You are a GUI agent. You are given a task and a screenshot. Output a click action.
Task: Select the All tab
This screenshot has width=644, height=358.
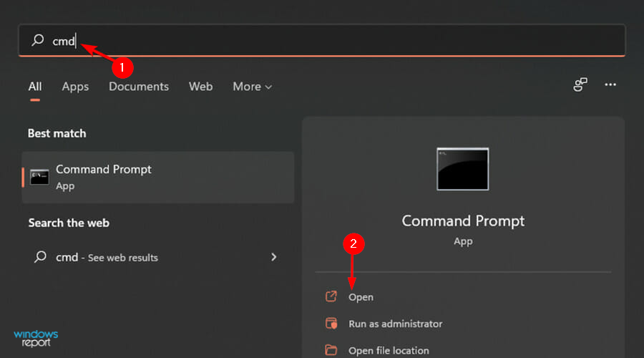(35, 87)
